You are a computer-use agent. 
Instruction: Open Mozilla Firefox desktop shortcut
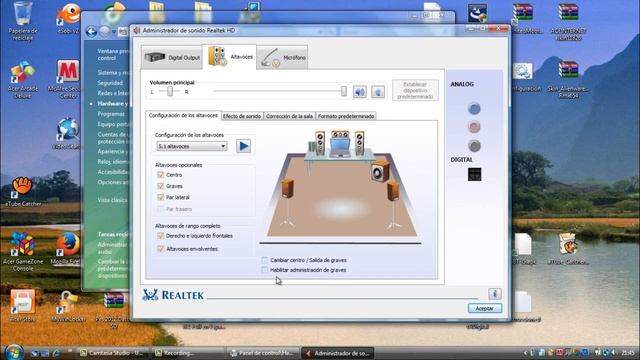point(67,248)
